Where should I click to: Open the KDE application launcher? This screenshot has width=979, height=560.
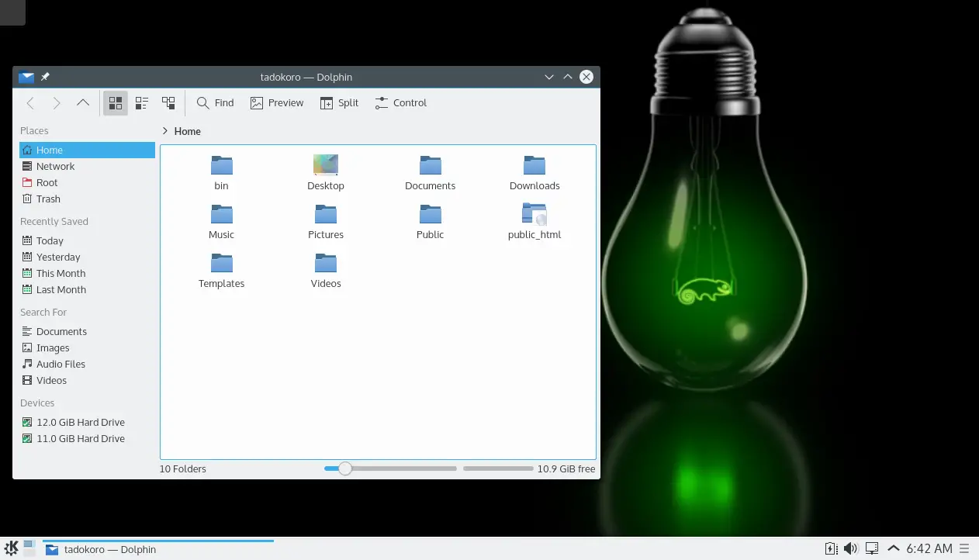coord(12,548)
